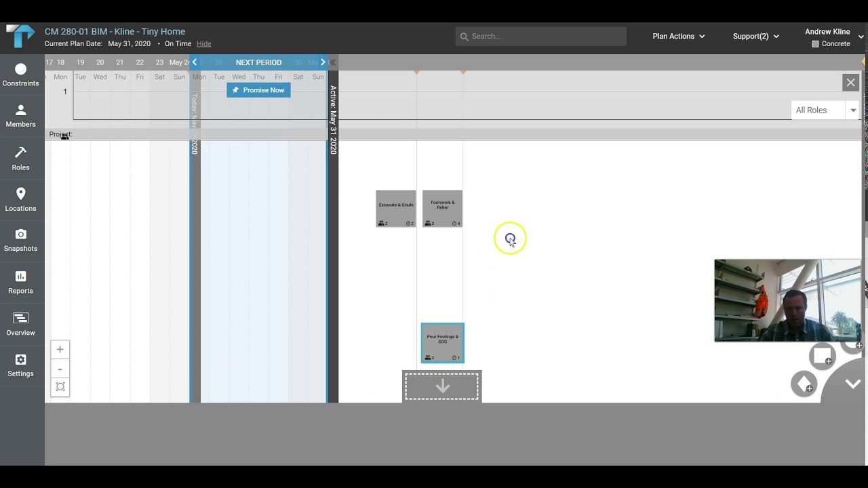The width and height of the screenshot is (868, 488).
Task: Click the Hide link
Action: tap(204, 44)
